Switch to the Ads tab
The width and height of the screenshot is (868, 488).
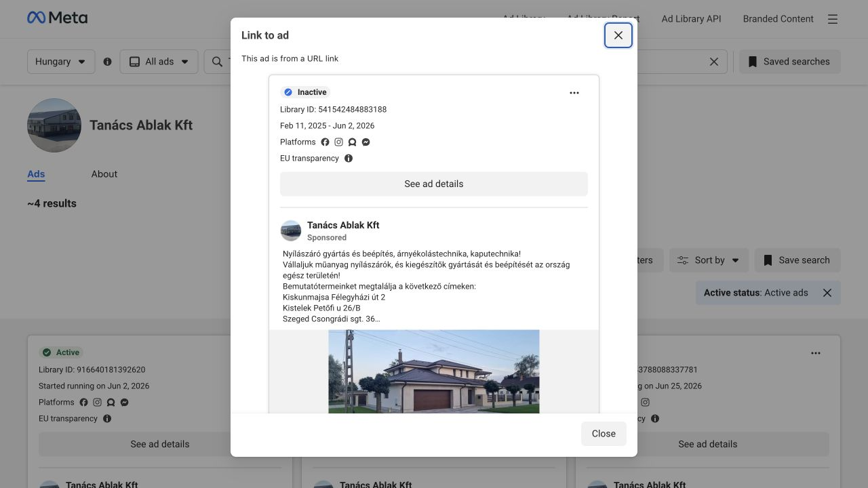36,174
